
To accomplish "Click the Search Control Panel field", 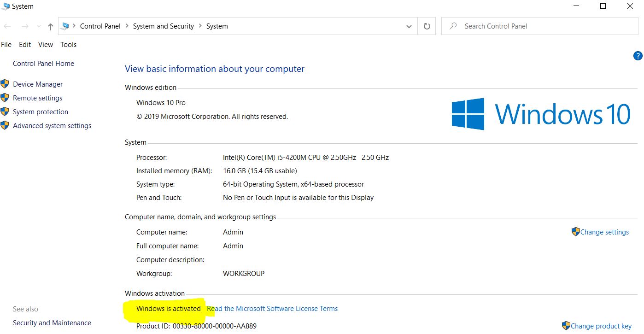I will click(540, 26).
